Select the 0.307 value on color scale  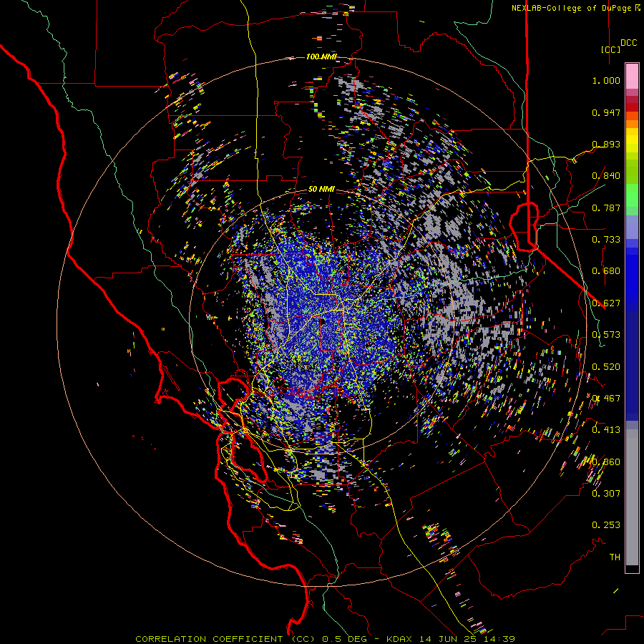(x=606, y=494)
